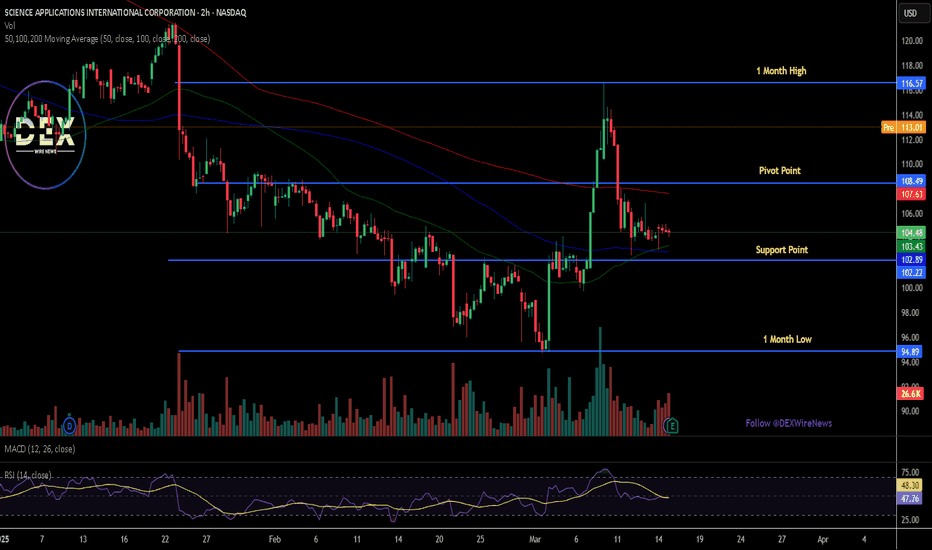This screenshot has height=550, width=932.
Task: Click the 107.63 red price label
Action: pos(911,194)
